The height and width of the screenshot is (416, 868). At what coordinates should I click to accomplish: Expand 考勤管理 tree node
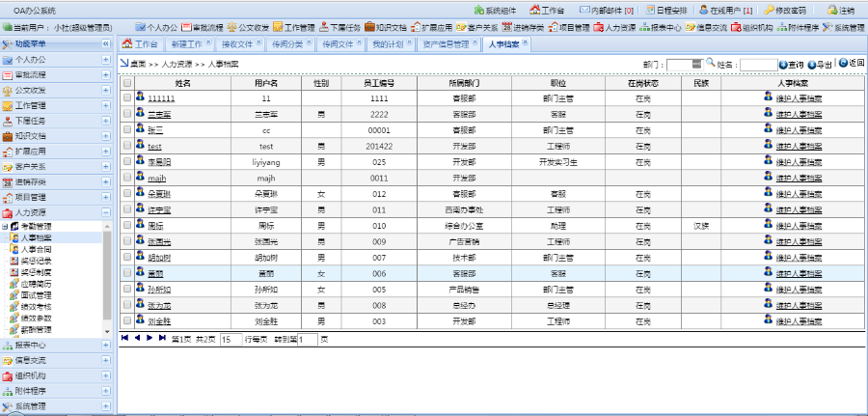[5, 227]
